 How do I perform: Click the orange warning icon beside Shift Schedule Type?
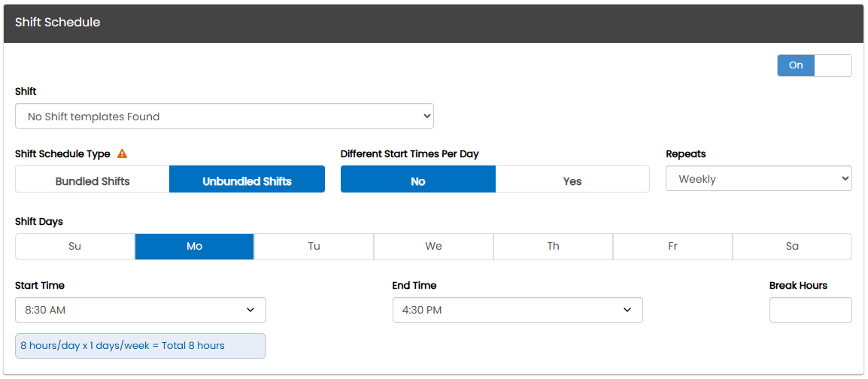pyautogui.click(x=123, y=154)
